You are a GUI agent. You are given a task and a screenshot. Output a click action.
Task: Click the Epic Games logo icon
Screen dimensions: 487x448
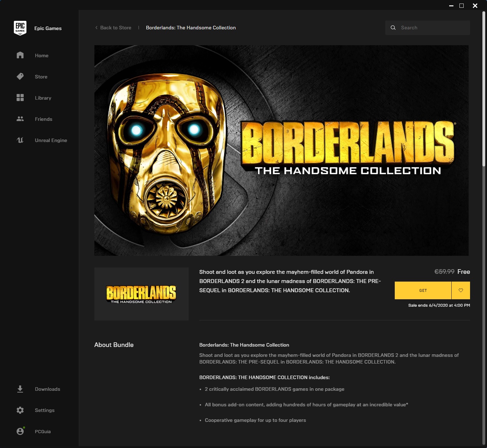[x=20, y=28]
